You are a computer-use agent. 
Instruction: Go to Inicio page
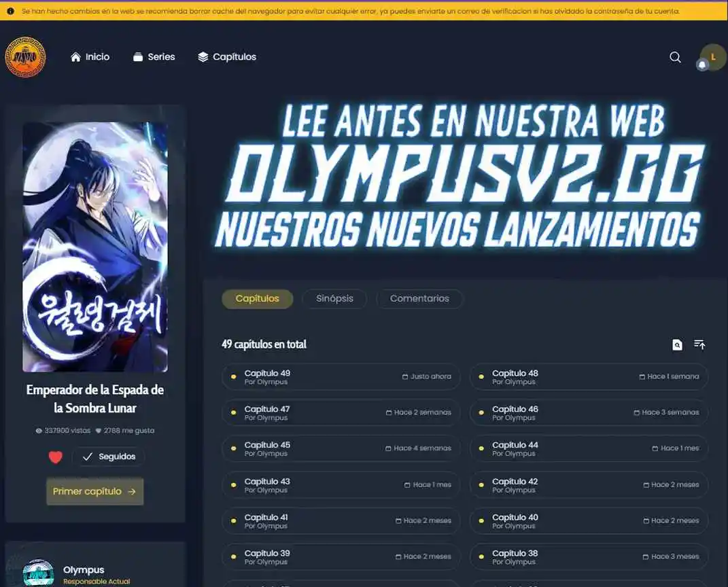[x=90, y=56]
